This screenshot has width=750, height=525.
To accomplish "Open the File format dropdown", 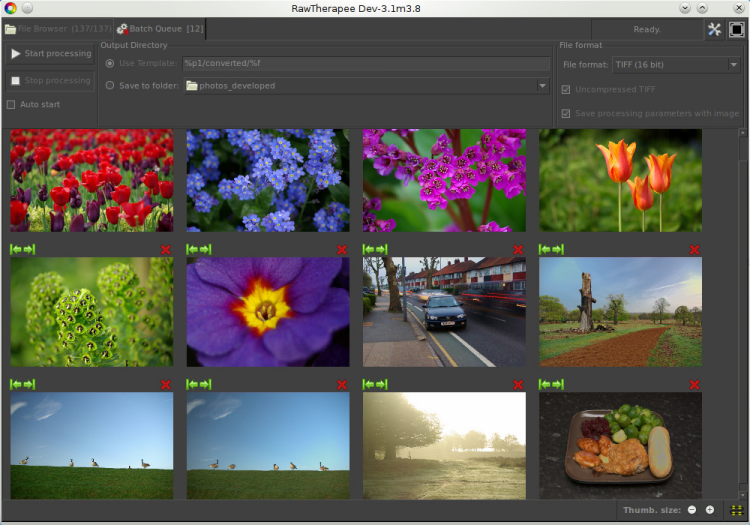I will [675, 65].
